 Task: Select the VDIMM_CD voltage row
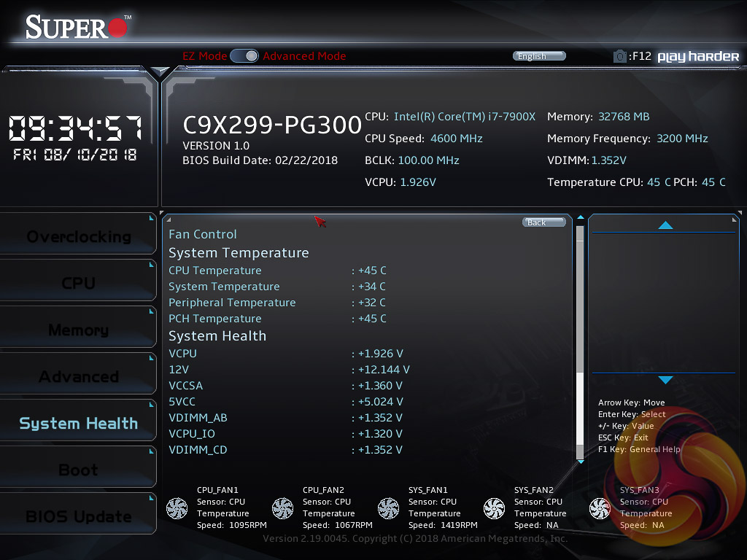coord(286,450)
